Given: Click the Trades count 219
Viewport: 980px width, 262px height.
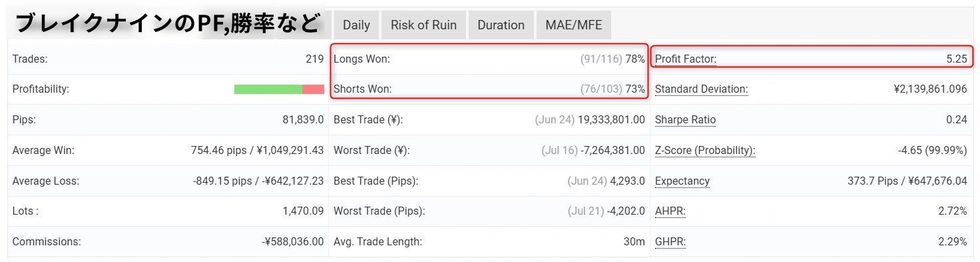Looking at the screenshot, I should [315, 59].
